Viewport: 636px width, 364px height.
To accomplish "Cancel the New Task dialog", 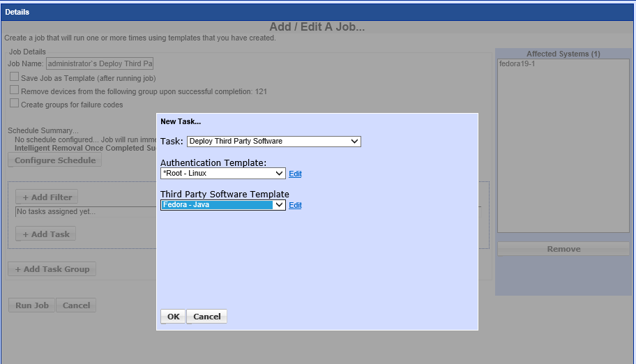I will (x=206, y=317).
